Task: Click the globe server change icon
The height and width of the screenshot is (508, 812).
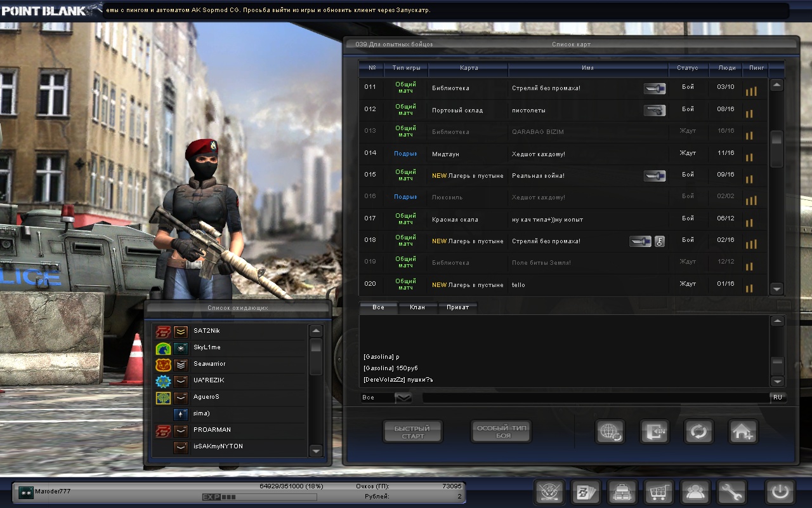Action: 610,432
